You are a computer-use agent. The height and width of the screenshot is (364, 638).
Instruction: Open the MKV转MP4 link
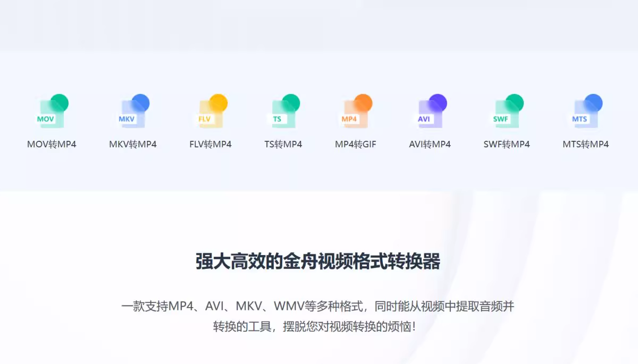click(133, 144)
